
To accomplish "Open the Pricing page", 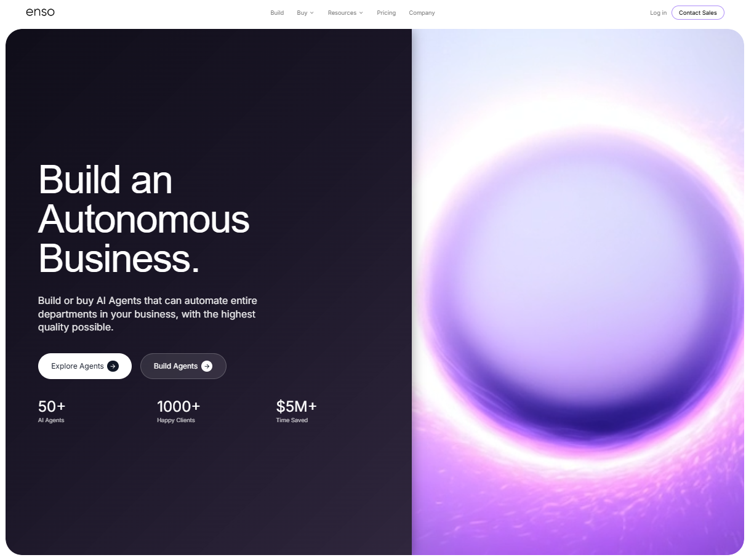I will (387, 13).
